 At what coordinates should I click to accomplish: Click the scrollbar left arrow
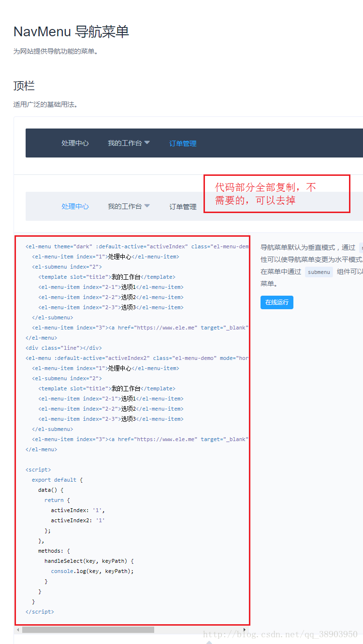tap(18, 630)
